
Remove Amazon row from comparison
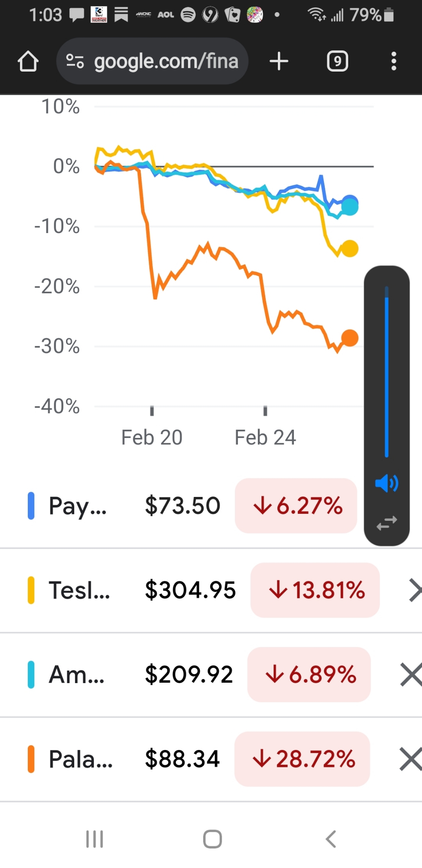coord(410,674)
